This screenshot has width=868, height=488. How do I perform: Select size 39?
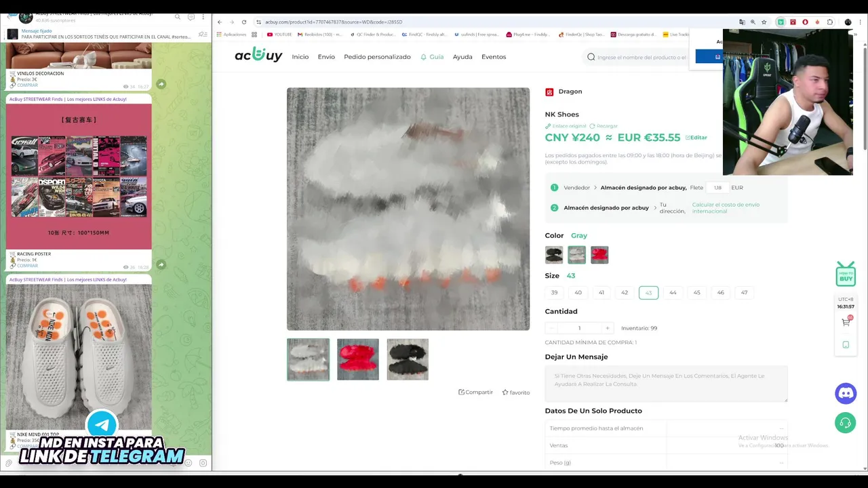point(554,293)
